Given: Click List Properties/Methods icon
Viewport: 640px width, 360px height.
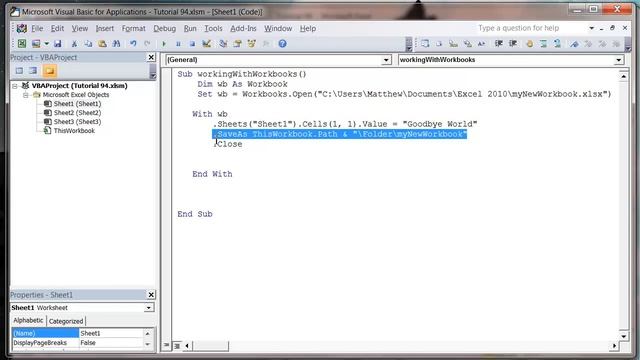Looking at the screenshot, I should [425, 44].
